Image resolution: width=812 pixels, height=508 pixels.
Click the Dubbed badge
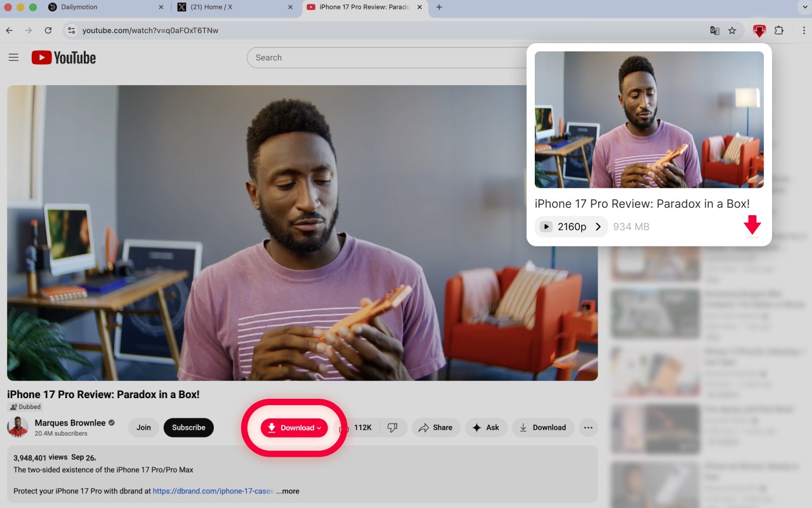tap(25, 407)
